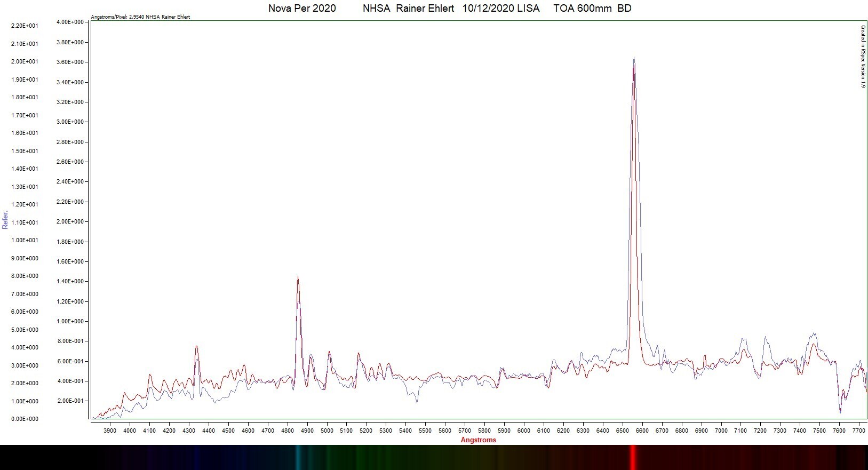The width and height of the screenshot is (868, 470).
Task: Select the bright red line in spectrum strip
Action: [633, 457]
